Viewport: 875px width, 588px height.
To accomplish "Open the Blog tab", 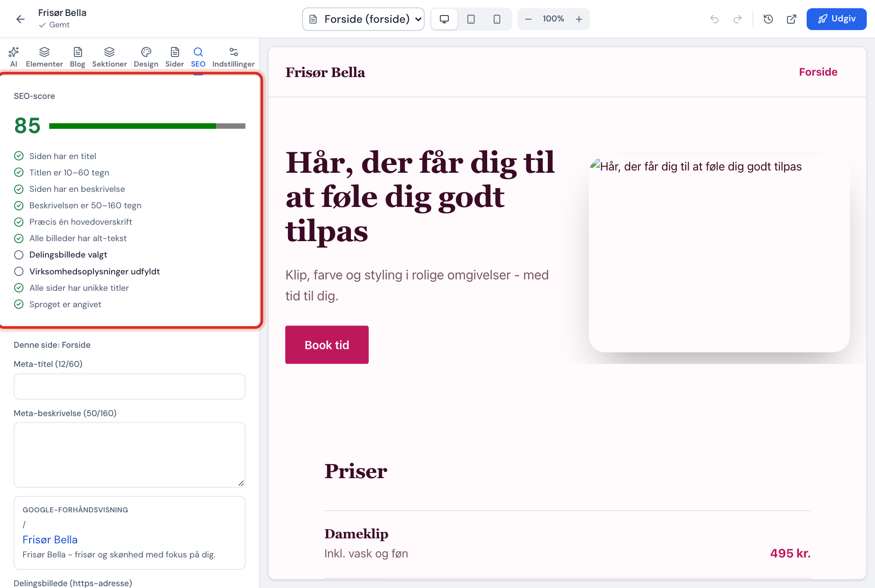I will tap(77, 57).
